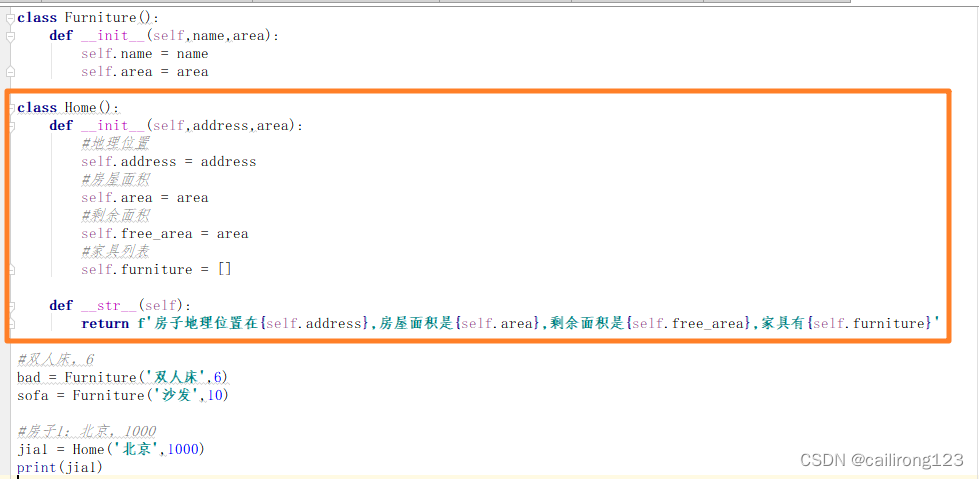Collapse Home's __init__(self,address,area) fold marker
979x479 pixels.
(x=10, y=126)
